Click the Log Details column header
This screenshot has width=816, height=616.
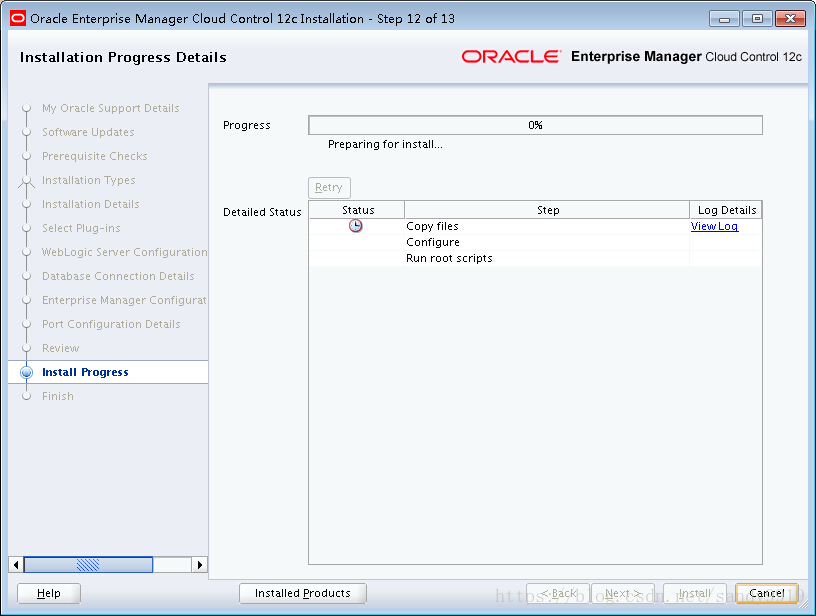(726, 210)
